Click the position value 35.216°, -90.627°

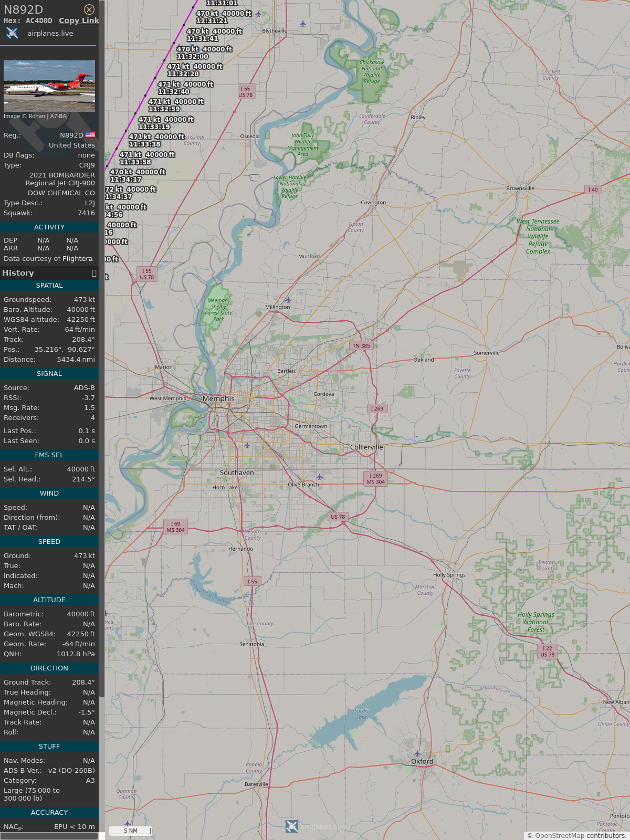click(x=65, y=349)
